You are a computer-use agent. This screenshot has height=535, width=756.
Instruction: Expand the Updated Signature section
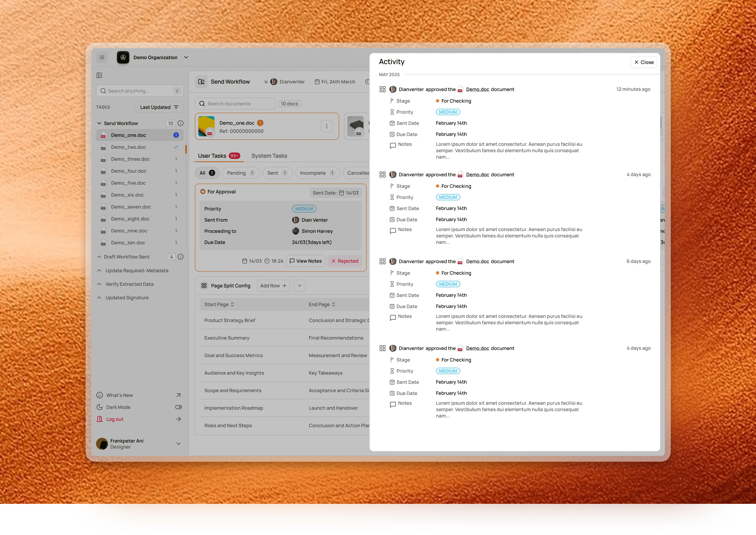(99, 298)
